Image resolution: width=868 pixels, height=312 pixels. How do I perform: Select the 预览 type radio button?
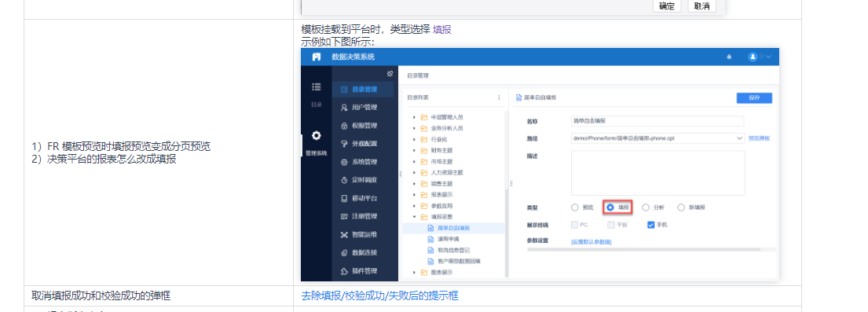pos(574,207)
